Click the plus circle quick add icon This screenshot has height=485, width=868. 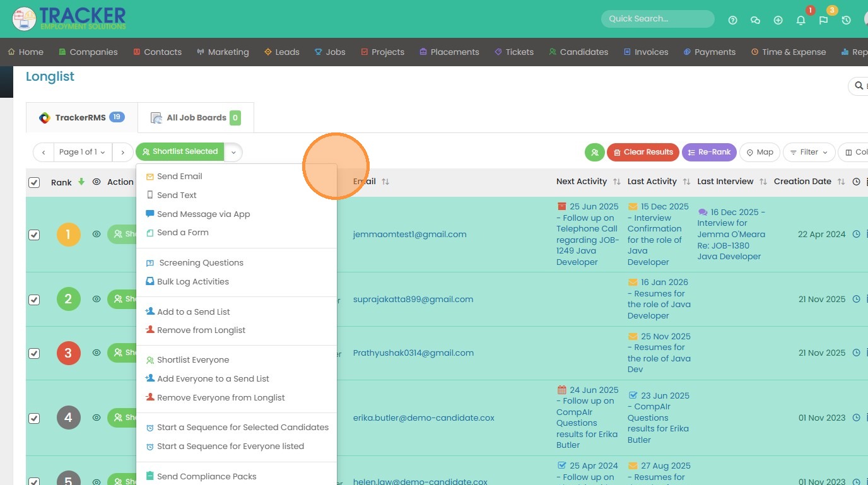[x=778, y=20]
